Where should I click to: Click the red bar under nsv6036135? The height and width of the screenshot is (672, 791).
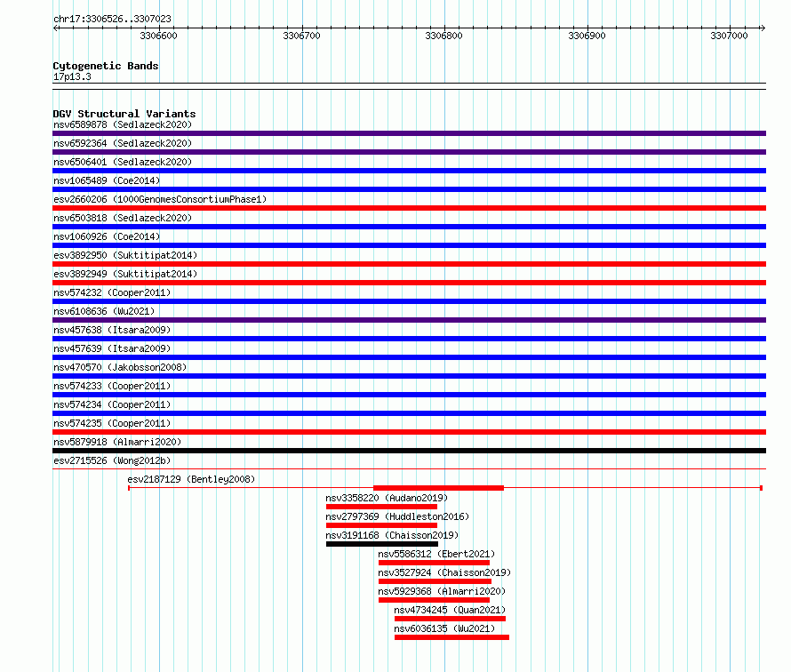tap(451, 637)
